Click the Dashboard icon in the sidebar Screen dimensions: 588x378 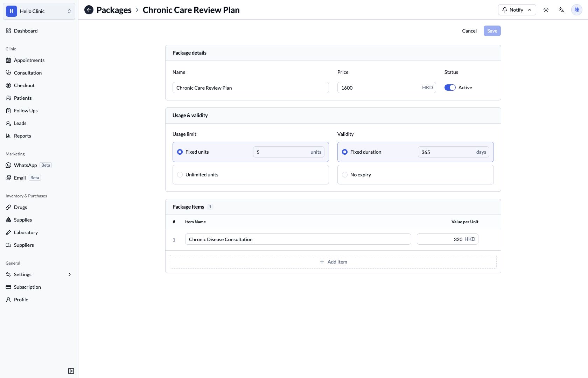8,31
